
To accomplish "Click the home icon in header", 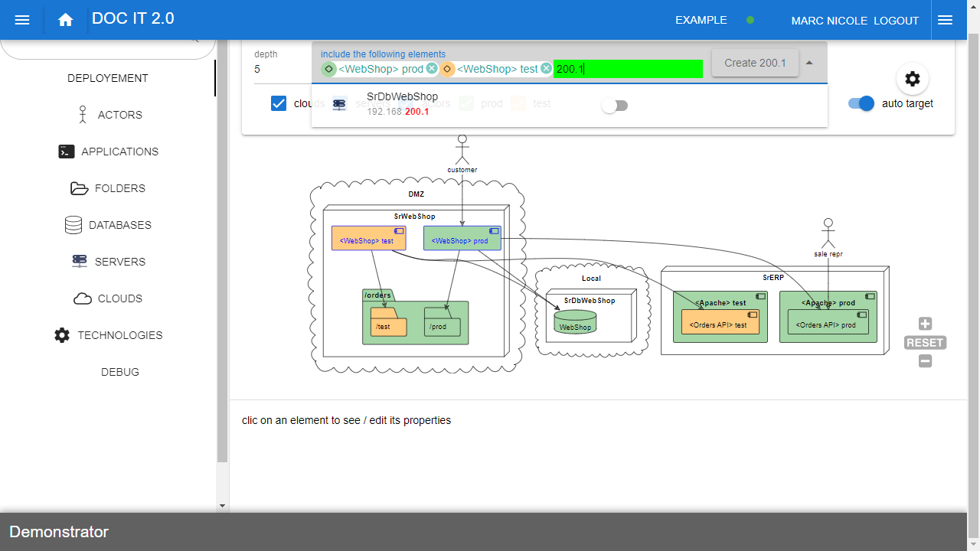I will [65, 20].
